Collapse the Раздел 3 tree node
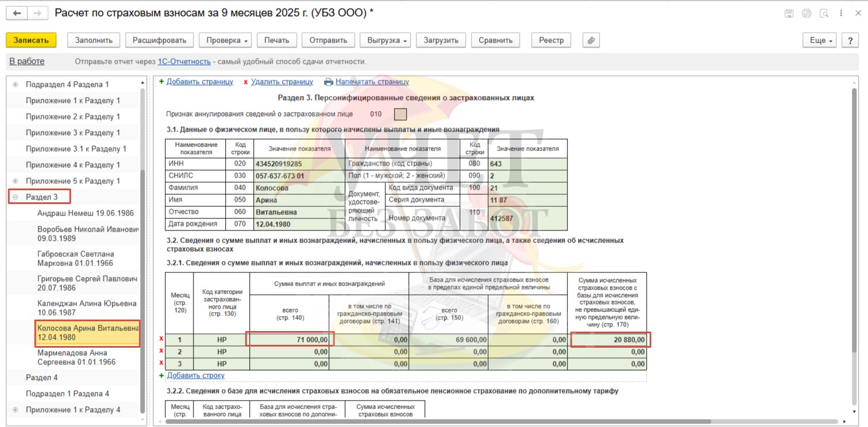The height and width of the screenshot is (427, 868). click(x=15, y=197)
